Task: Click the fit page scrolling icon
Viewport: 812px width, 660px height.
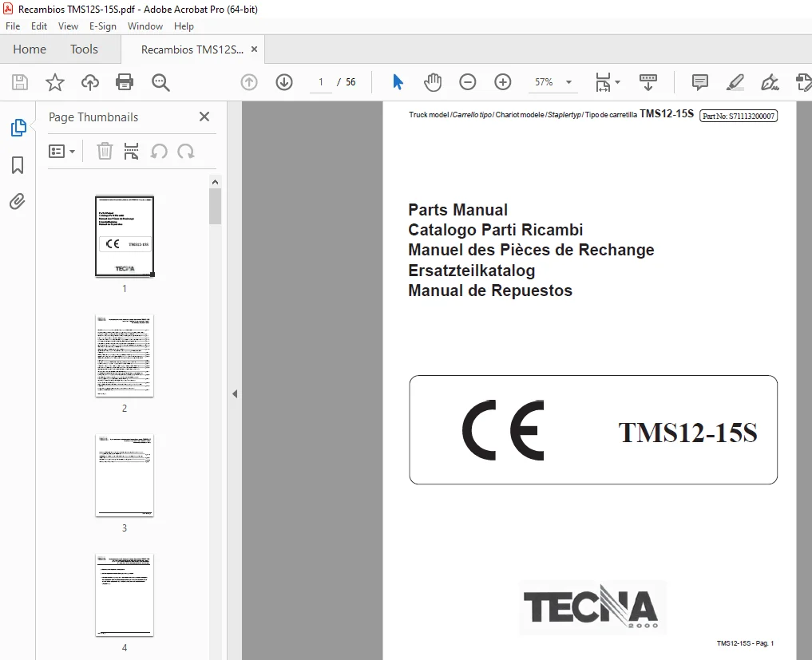Action: click(603, 81)
